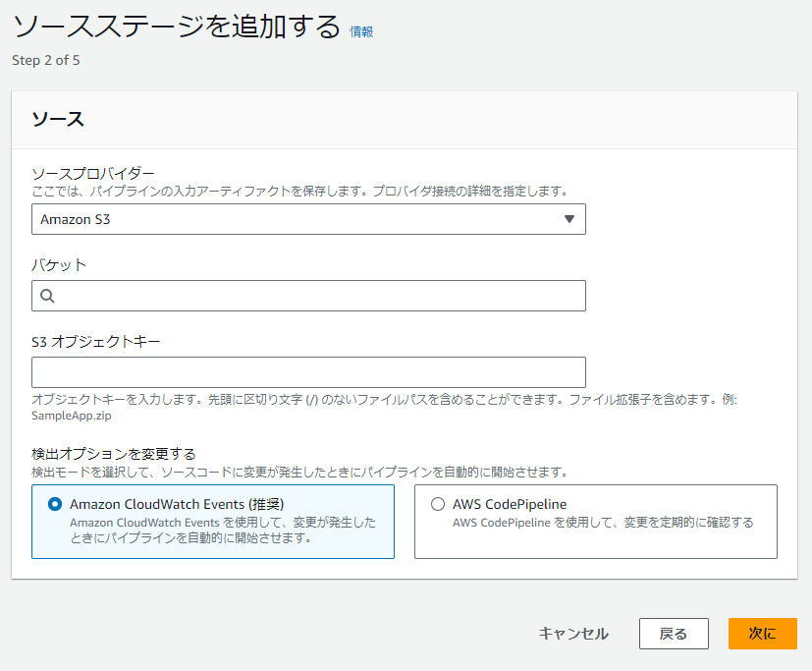Click the キャンセル button
This screenshot has width=812, height=671.
[573, 633]
